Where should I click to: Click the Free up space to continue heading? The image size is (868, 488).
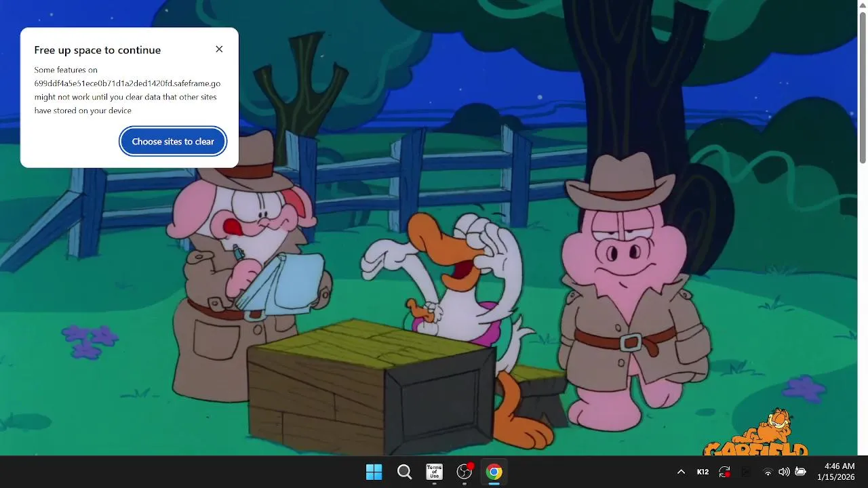[x=98, y=50]
